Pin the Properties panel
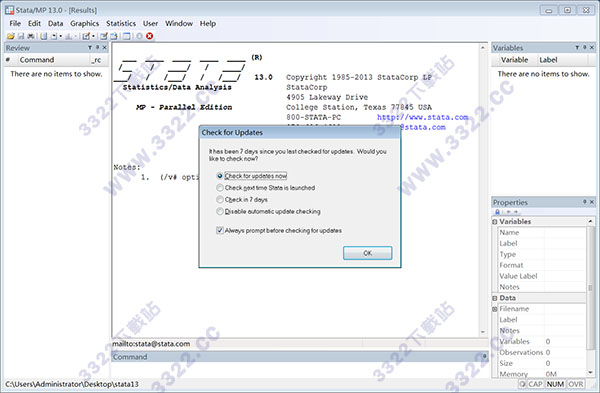 [585, 202]
